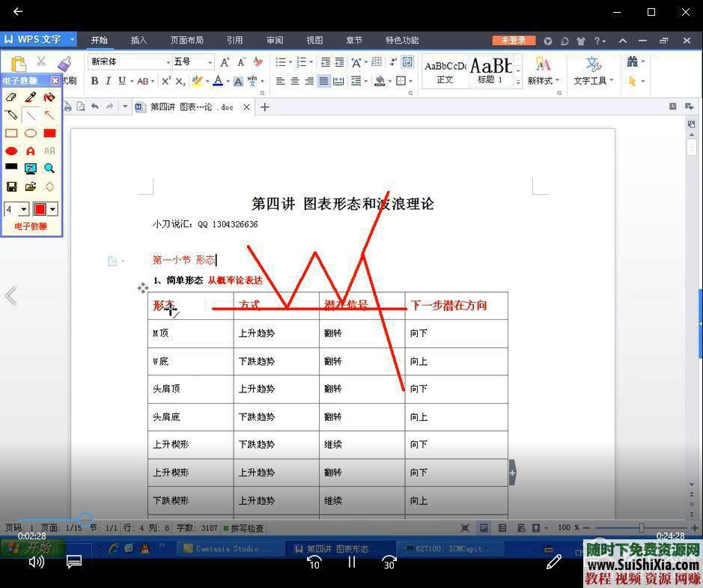Select the pen tool in the annotation palette
The image size is (703, 588).
pyautogui.click(x=31, y=97)
